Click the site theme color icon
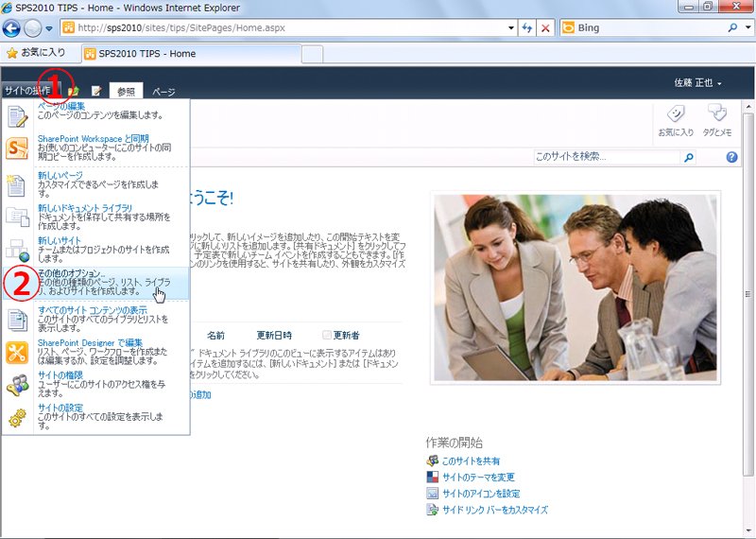 [x=433, y=478]
